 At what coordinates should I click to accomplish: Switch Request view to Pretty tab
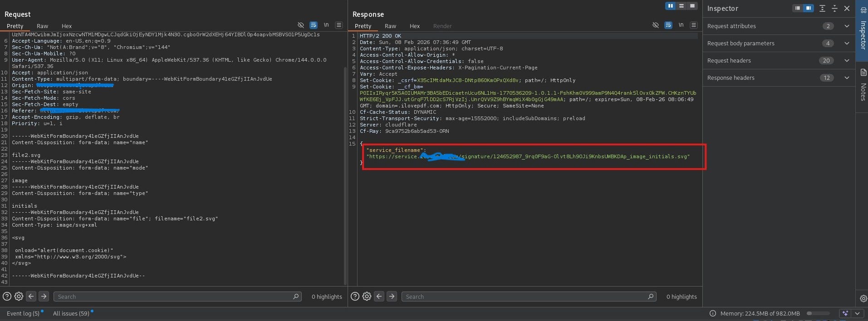click(x=15, y=26)
